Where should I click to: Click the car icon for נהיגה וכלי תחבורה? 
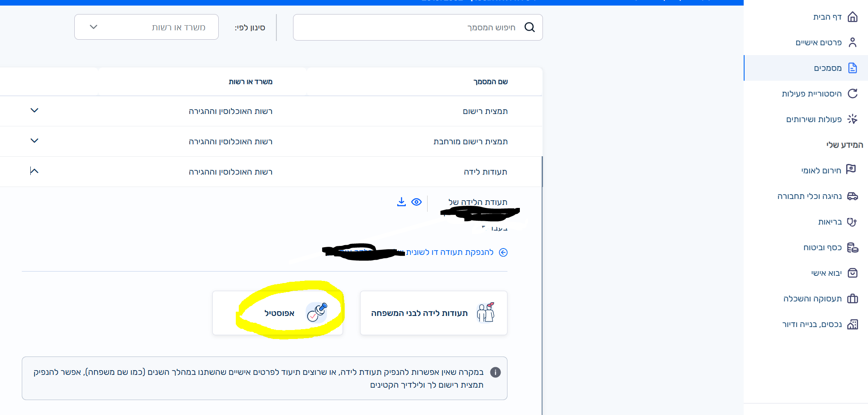click(853, 196)
